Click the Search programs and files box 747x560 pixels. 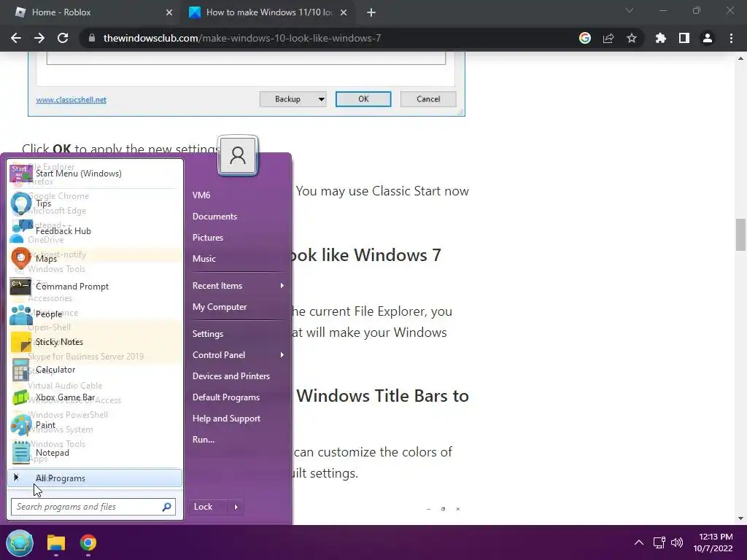(93, 507)
